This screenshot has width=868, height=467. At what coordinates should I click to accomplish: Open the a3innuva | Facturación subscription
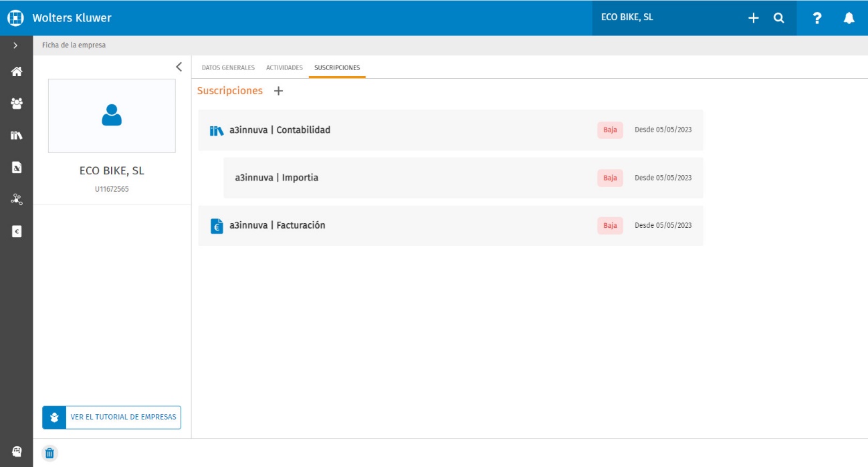451,226
